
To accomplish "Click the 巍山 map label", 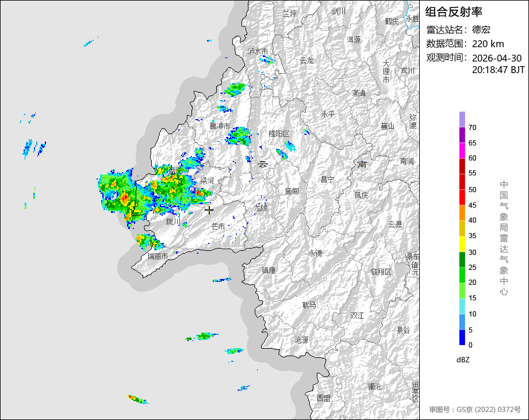I will (388, 126).
